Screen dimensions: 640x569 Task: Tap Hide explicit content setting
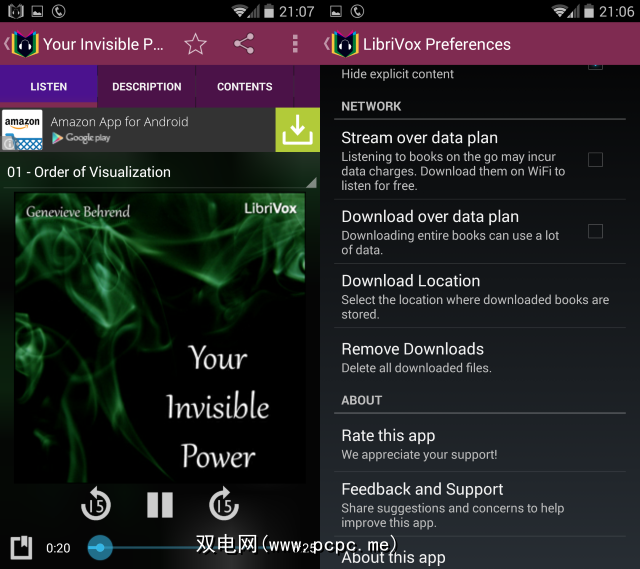(x=480, y=73)
